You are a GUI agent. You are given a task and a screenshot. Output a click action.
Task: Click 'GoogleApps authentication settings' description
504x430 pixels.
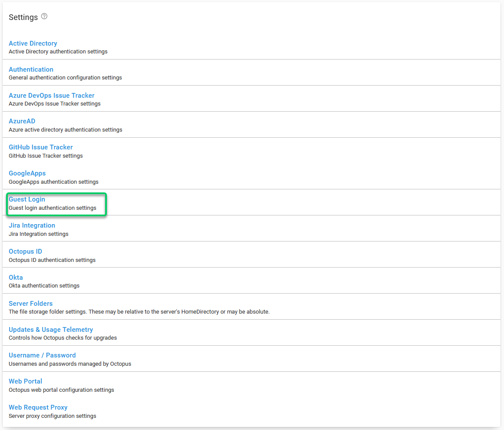[54, 182]
